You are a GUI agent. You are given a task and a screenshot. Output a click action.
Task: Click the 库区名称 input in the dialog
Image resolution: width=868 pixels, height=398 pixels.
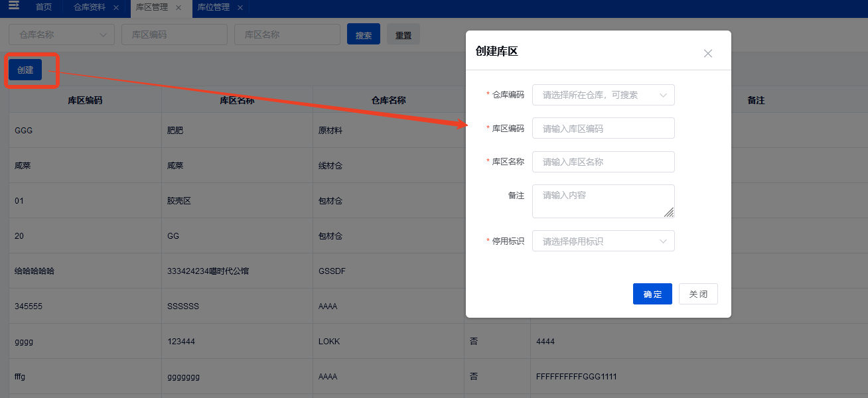click(x=603, y=161)
